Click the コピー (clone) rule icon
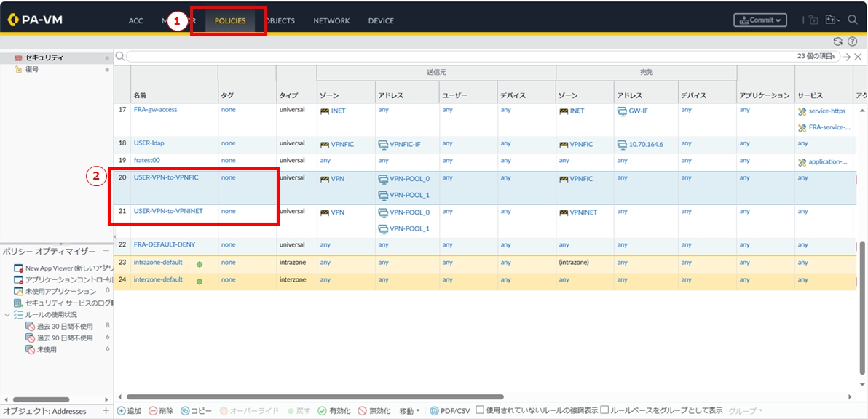The height and width of the screenshot is (419, 868). point(185,411)
